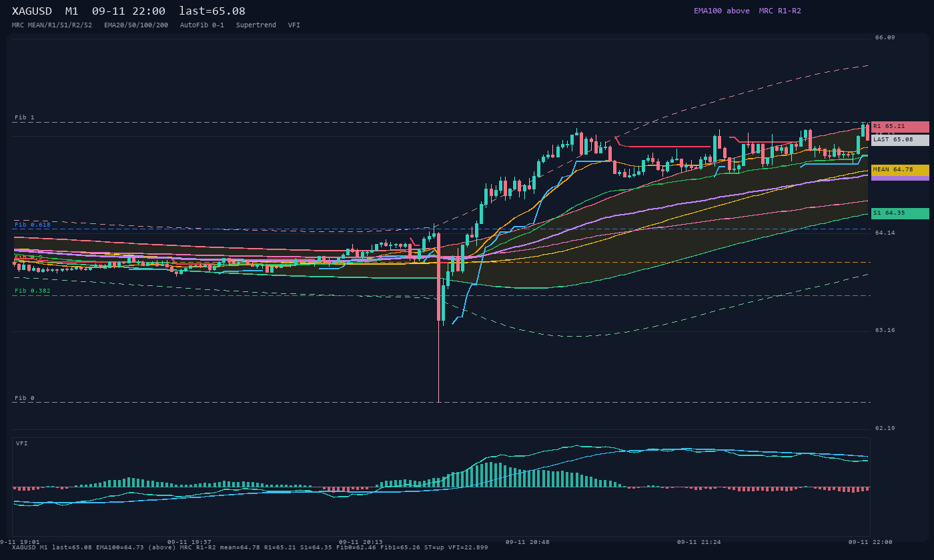Click the 66.09 price axis label

885,37
